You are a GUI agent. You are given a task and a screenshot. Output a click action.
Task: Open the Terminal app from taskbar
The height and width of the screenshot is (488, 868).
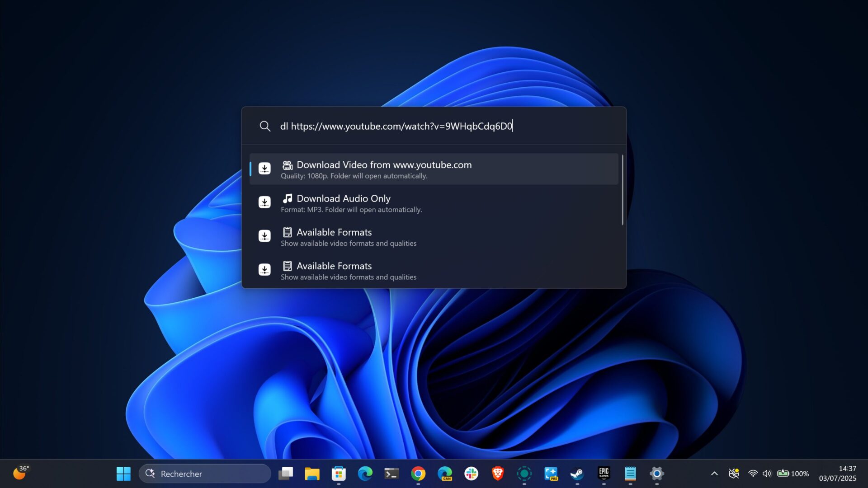point(392,474)
